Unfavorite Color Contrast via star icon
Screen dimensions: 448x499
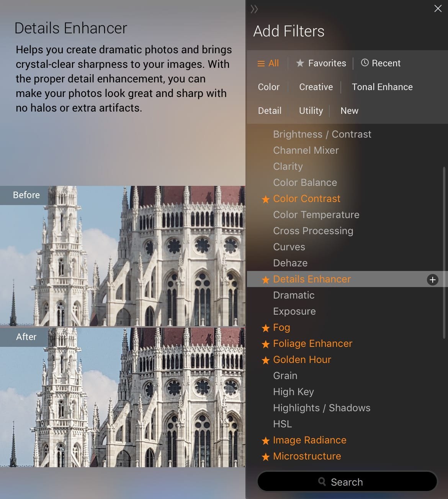tap(265, 199)
